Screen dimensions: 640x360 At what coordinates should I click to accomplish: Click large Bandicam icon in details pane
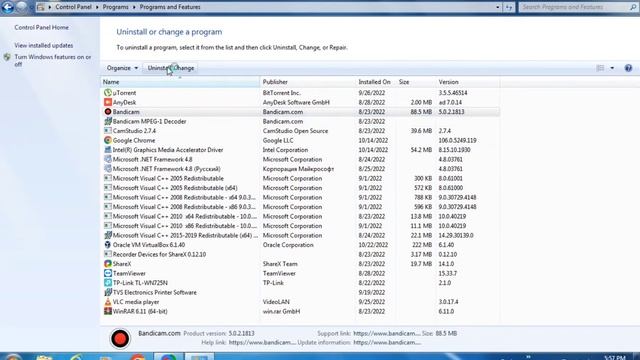120,338
